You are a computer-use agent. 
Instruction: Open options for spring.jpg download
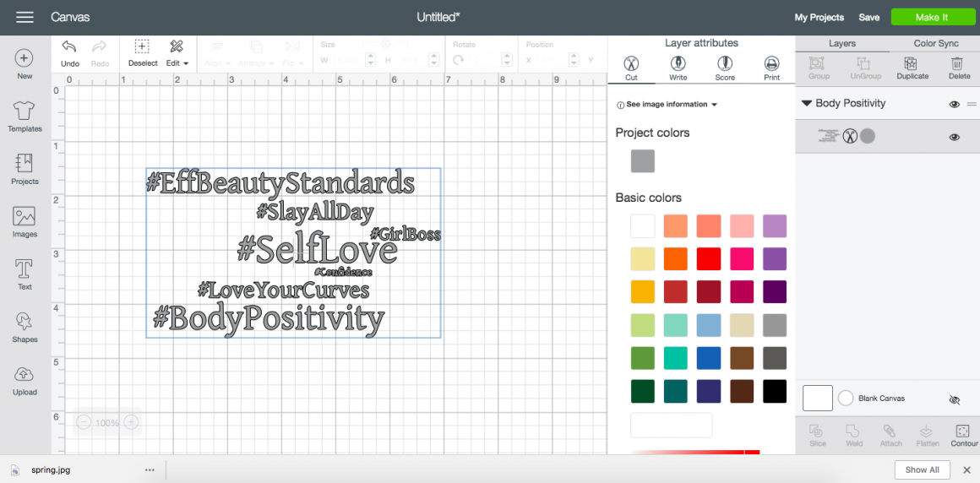tap(150, 469)
